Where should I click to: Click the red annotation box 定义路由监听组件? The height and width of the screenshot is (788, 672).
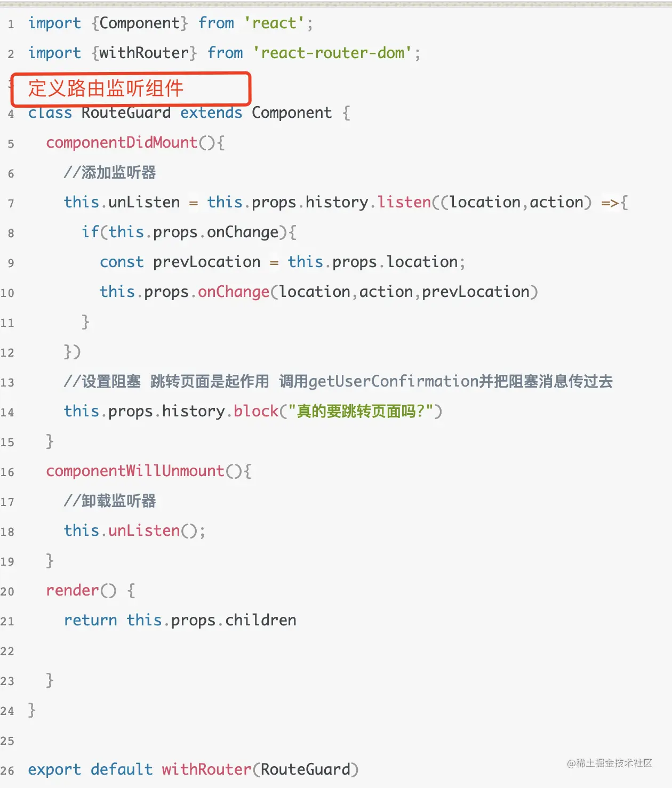click(x=130, y=89)
